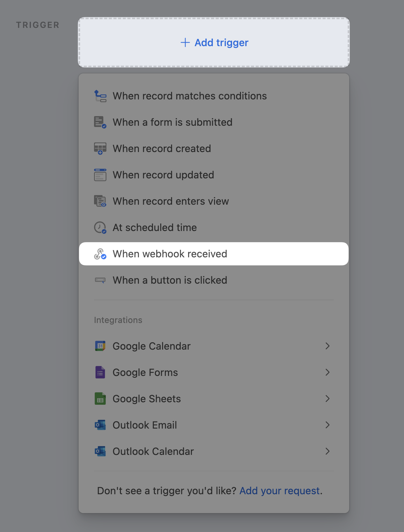Image resolution: width=404 pixels, height=532 pixels.
Task: Select "When webhook received" trigger
Action: [170, 254]
